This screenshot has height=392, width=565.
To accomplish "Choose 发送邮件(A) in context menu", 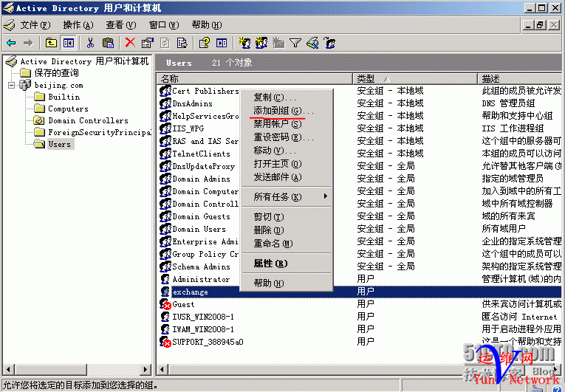I will click(287, 177).
